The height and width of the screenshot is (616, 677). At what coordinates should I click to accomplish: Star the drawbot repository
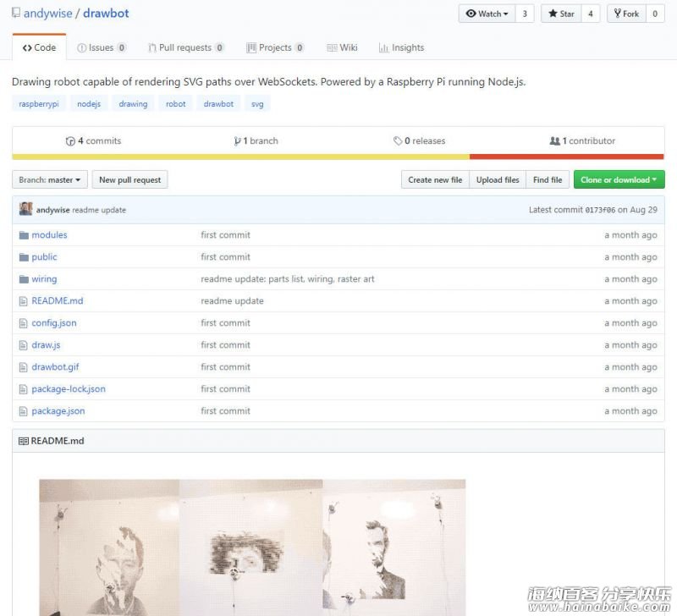561,14
